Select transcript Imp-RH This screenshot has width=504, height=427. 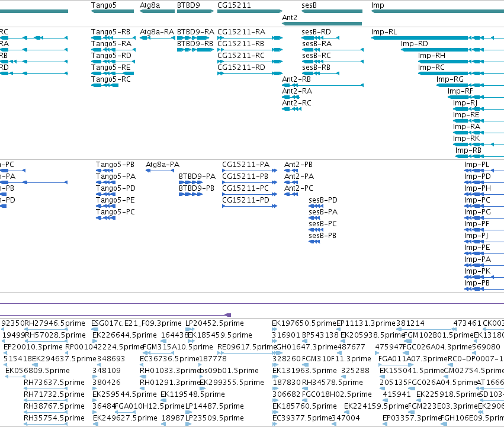coord(461,62)
